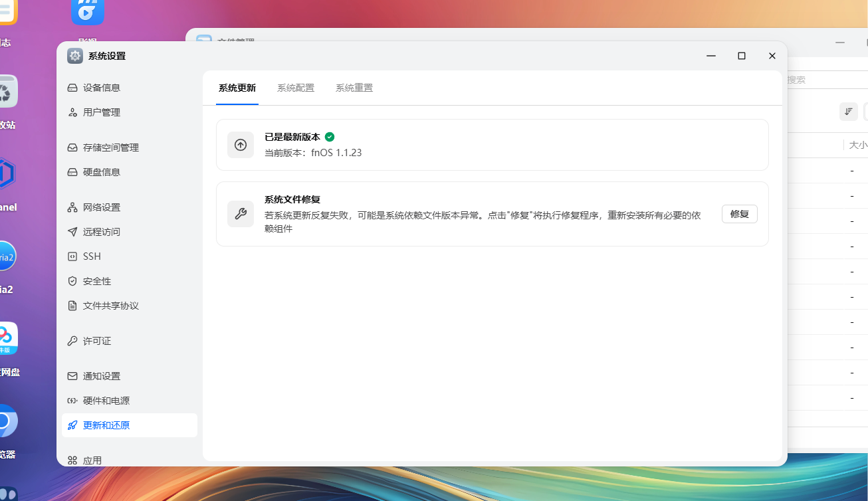
Task: Click the 已是最新版本 status text
Action: pos(292,137)
